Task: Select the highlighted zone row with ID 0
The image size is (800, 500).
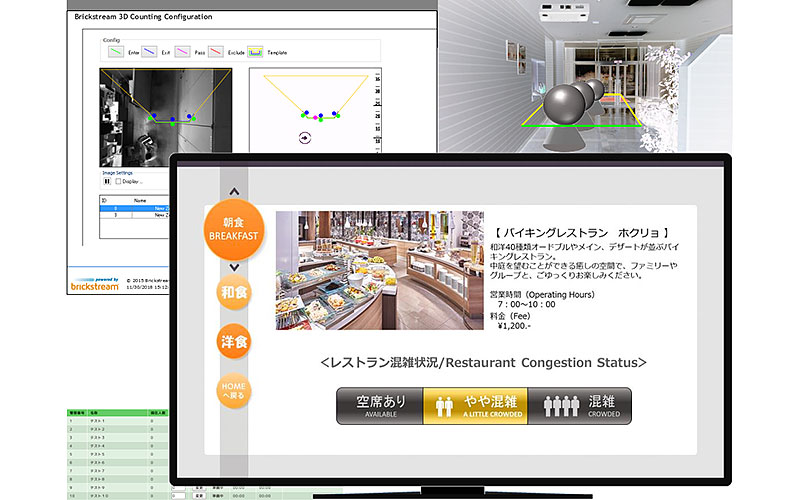Action: point(134,208)
